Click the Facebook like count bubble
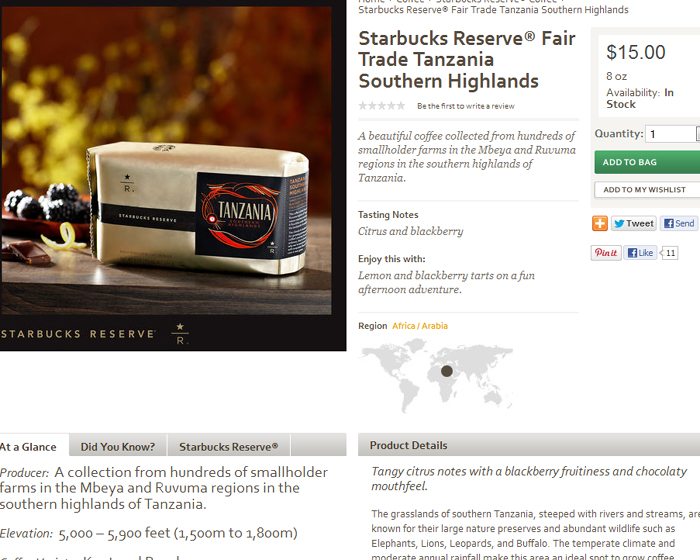Image resolution: width=700 pixels, height=560 pixels. (x=669, y=253)
